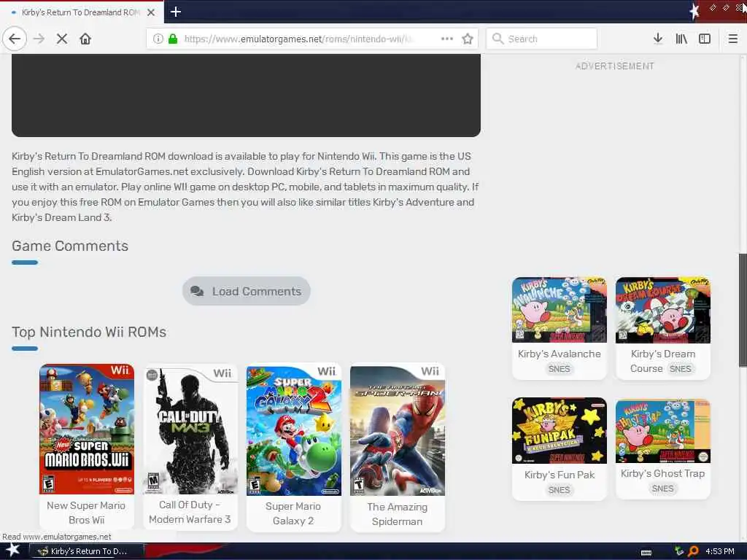Click the green network tray icon
747x560 pixels.
[679, 551]
